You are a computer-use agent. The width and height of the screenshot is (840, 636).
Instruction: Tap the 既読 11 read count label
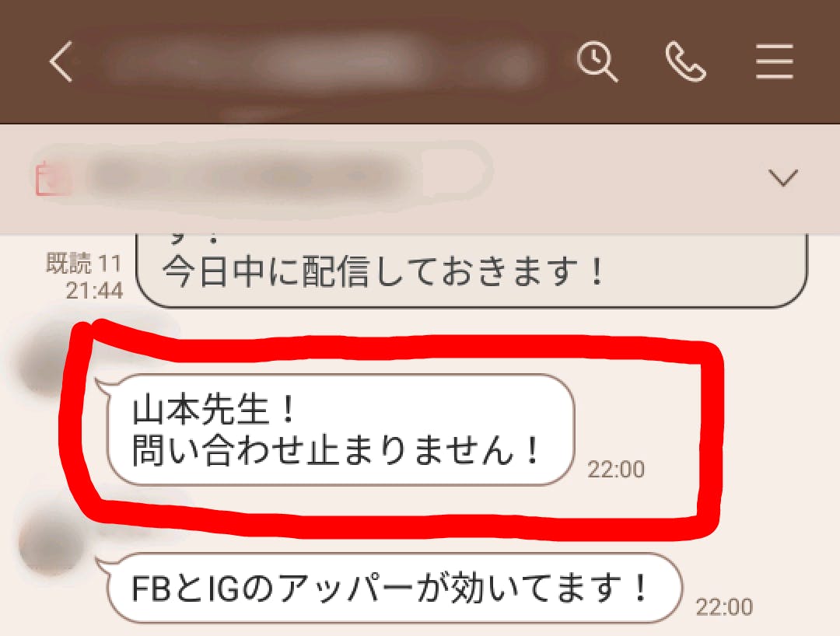[x=84, y=264]
